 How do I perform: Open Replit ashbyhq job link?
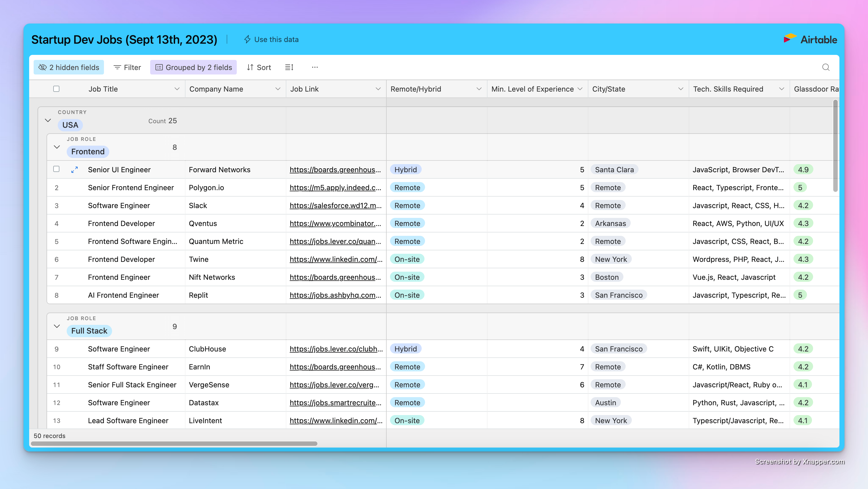[x=335, y=295]
